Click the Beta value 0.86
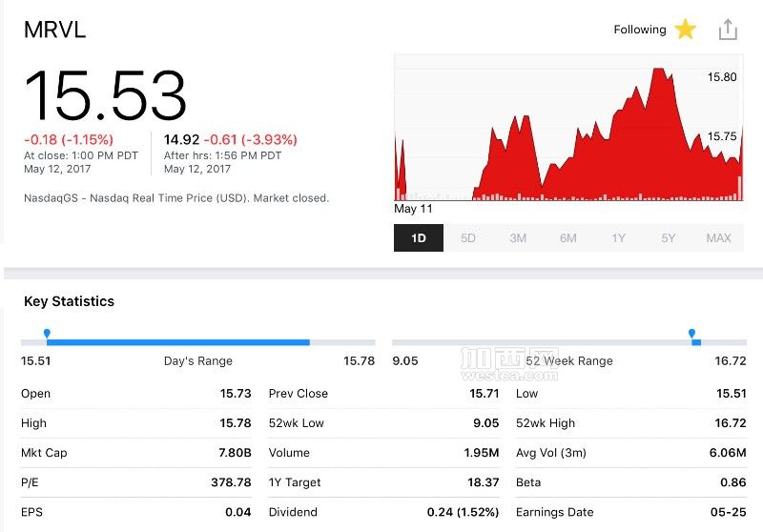Viewport: 763px width, 532px height. [733, 482]
